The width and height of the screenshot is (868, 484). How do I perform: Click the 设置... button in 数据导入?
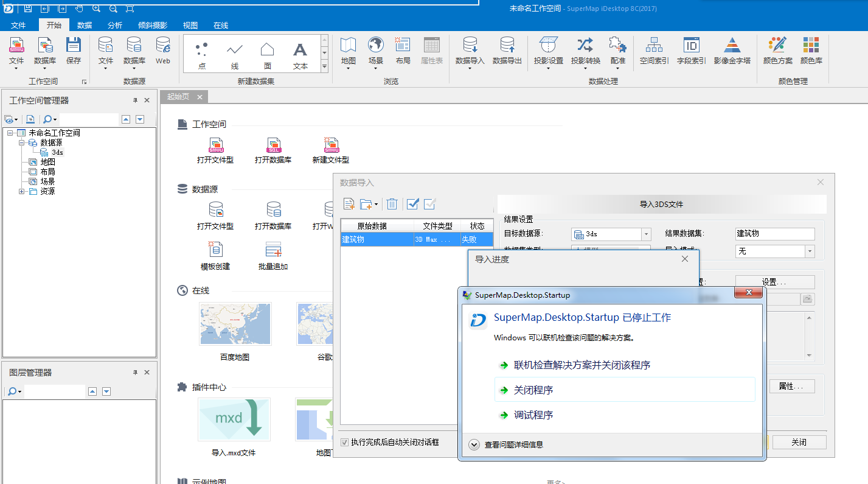(774, 282)
